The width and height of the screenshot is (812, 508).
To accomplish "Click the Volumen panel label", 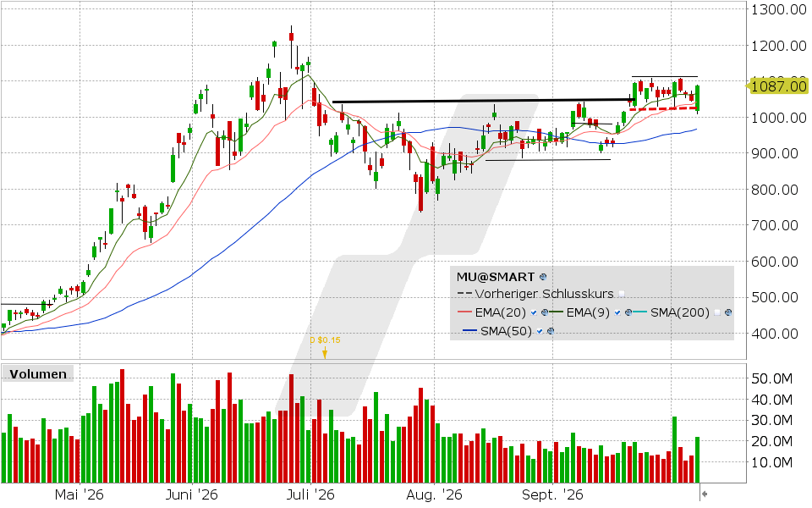I will [38, 373].
